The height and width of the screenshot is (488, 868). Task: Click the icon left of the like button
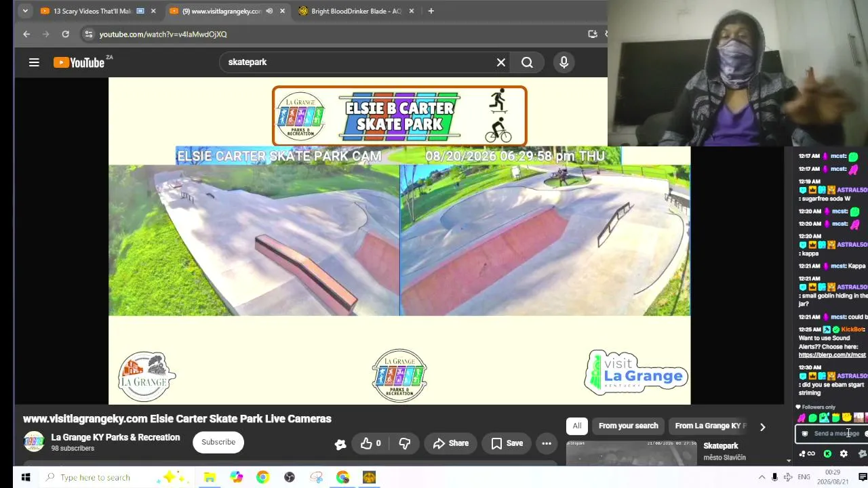click(x=340, y=444)
